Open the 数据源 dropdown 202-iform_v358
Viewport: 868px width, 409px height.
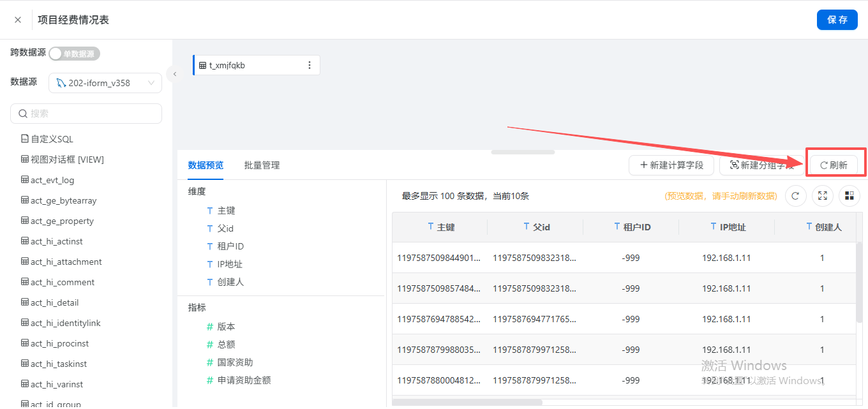[105, 83]
